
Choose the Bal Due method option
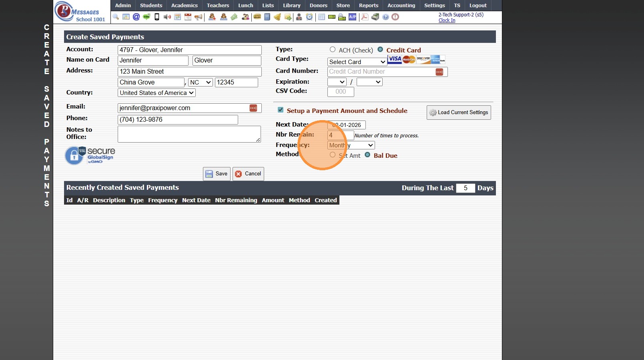(x=367, y=155)
